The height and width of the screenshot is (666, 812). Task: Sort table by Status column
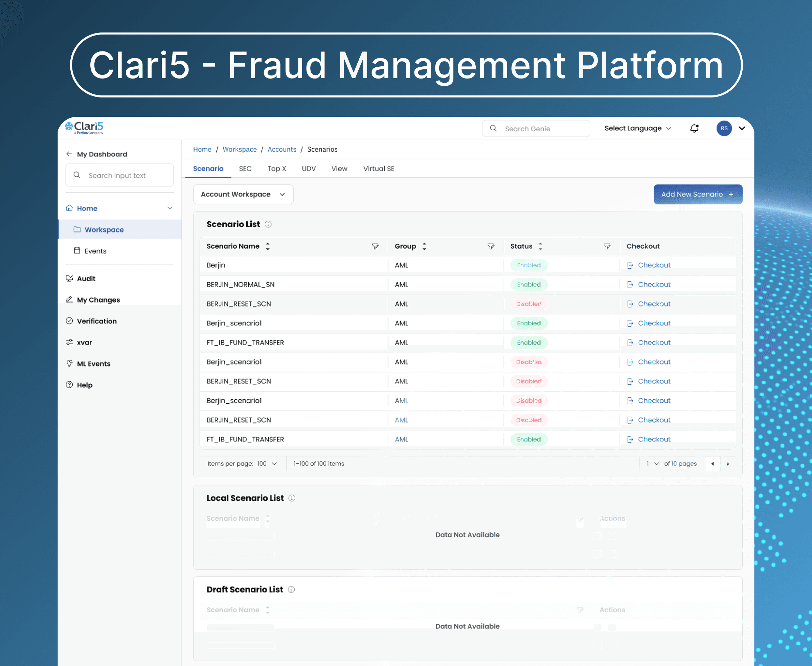540,246
